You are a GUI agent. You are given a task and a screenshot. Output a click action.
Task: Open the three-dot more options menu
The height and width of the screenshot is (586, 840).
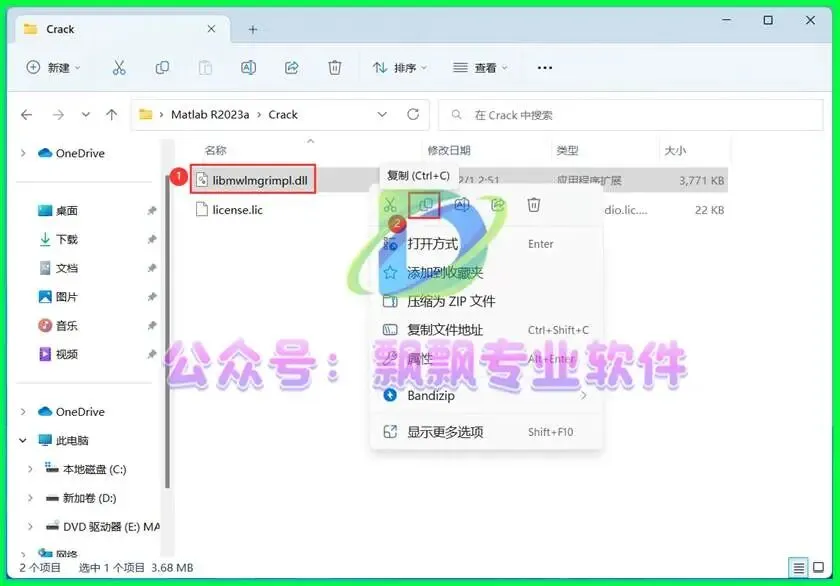545,68
